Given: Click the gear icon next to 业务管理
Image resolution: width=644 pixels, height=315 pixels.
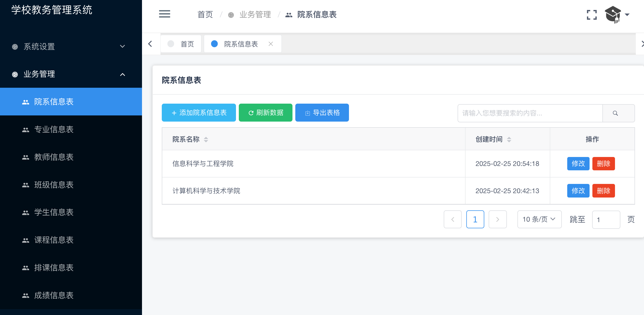Looking at the screenshot, I should [15, 74].
